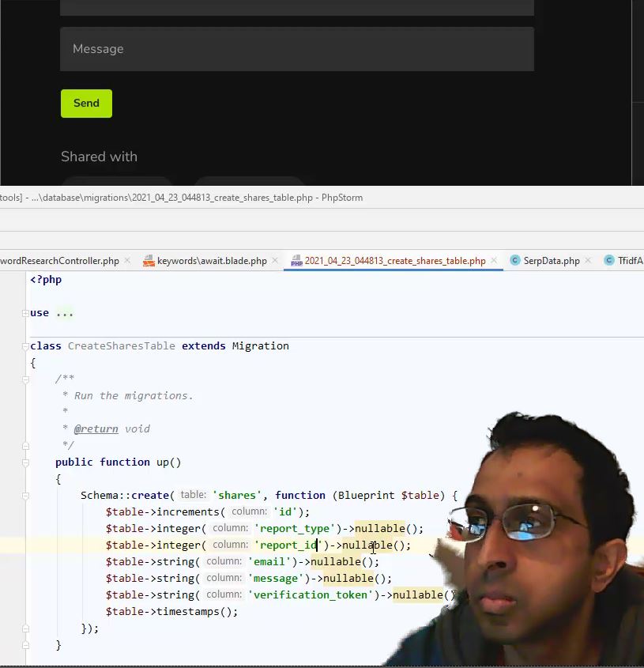Close the create_shares_table.php tab
644x668 pixels.
point(494,260)
